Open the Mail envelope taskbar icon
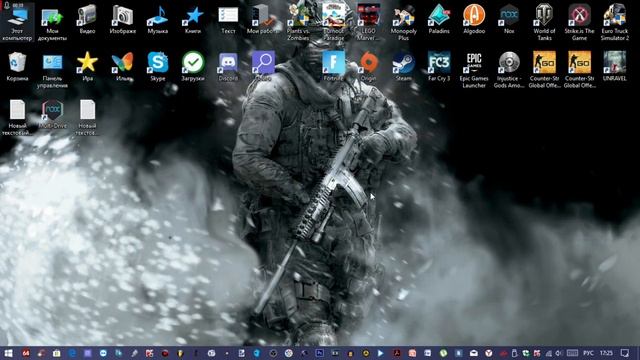The width and height of the screenshot is (640, 360). point(473,353)
